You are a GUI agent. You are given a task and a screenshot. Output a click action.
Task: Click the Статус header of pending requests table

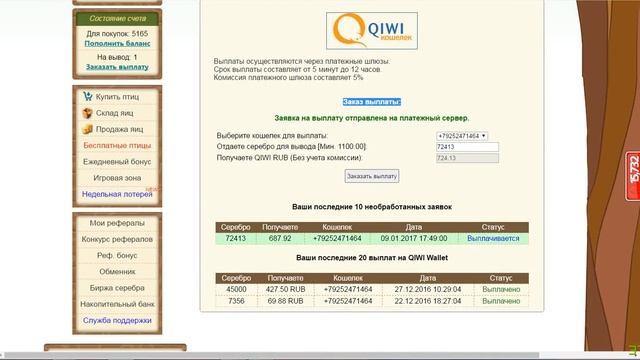click(x=493, y=227)
